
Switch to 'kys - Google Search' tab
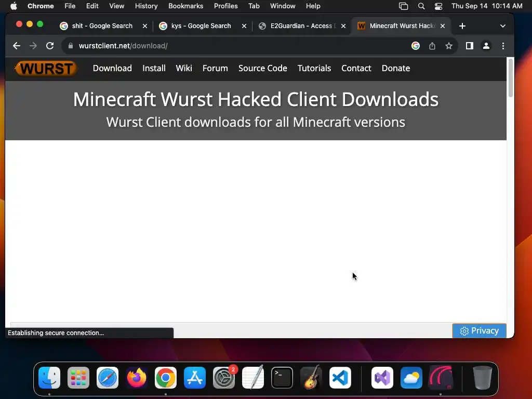201,26
